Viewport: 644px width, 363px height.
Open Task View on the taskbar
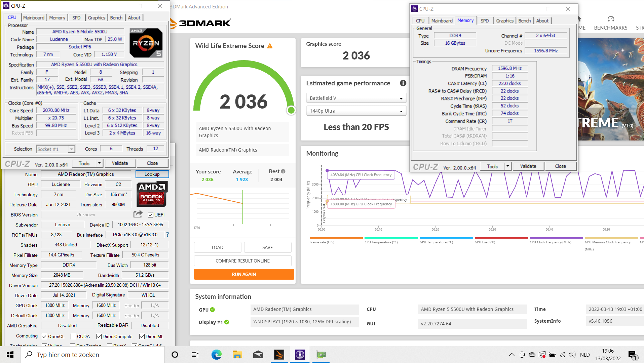coord(195,355)
